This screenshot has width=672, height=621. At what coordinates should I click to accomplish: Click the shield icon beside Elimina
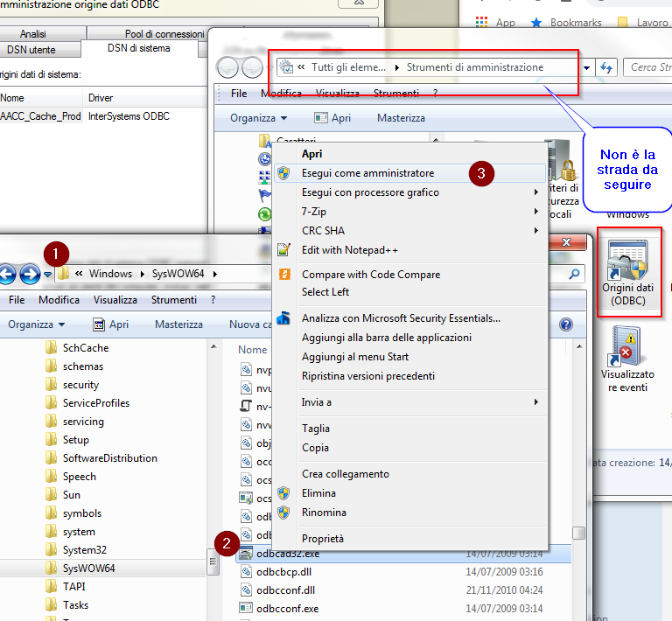click(283, 493)
